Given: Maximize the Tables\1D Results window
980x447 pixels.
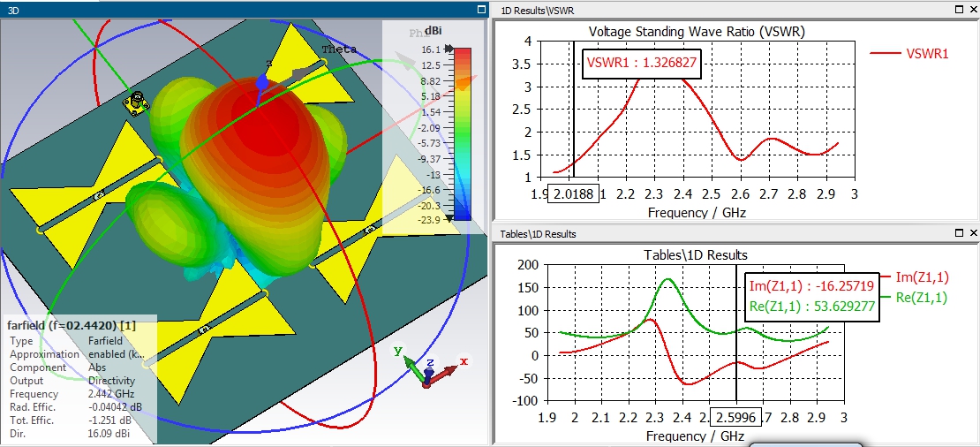Looking at the screenshot, I should click(x=960, y=233).
